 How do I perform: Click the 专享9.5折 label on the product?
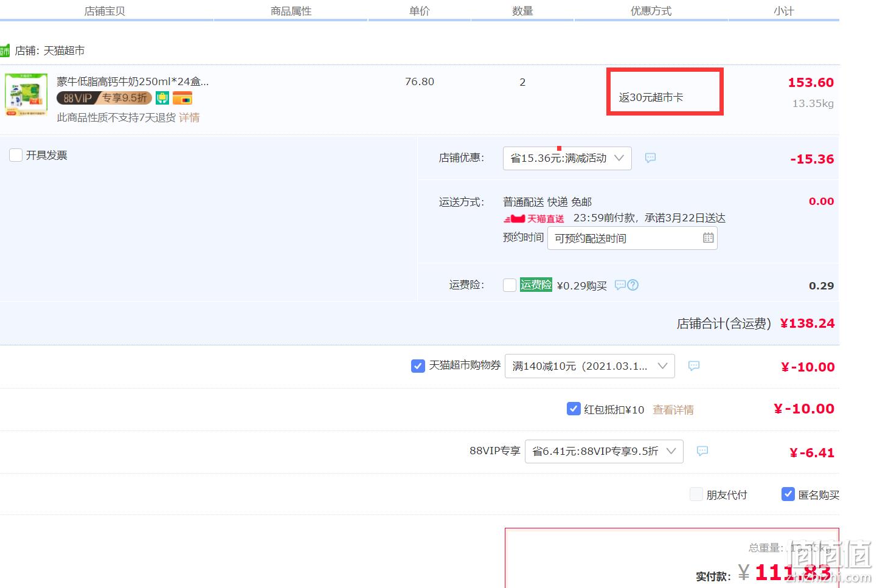tap(125, 98)
